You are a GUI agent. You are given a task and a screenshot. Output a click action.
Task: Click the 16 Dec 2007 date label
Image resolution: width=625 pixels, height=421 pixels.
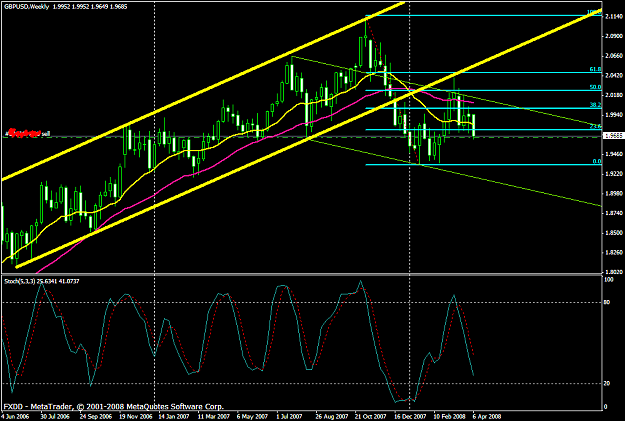[410, 417]
